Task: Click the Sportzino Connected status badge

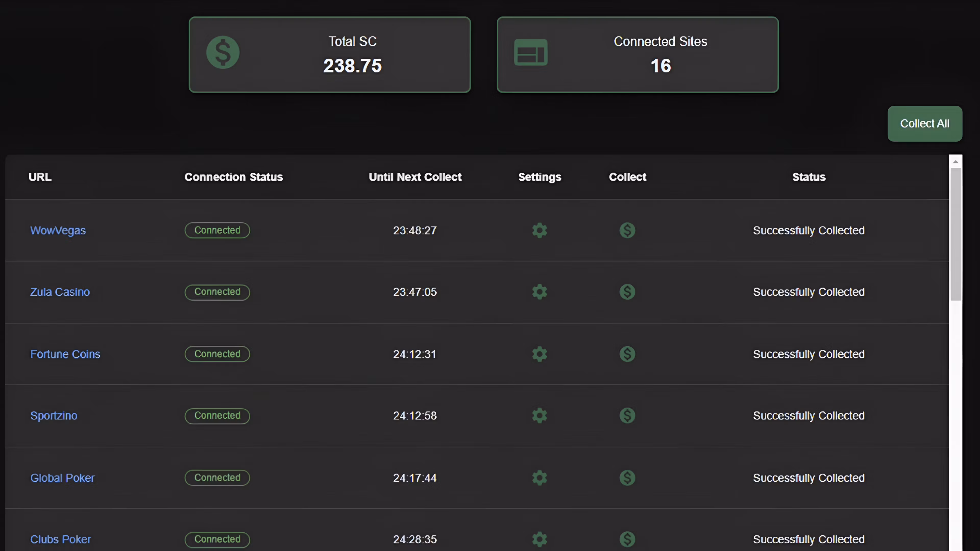Action: (x=217, y=416)
